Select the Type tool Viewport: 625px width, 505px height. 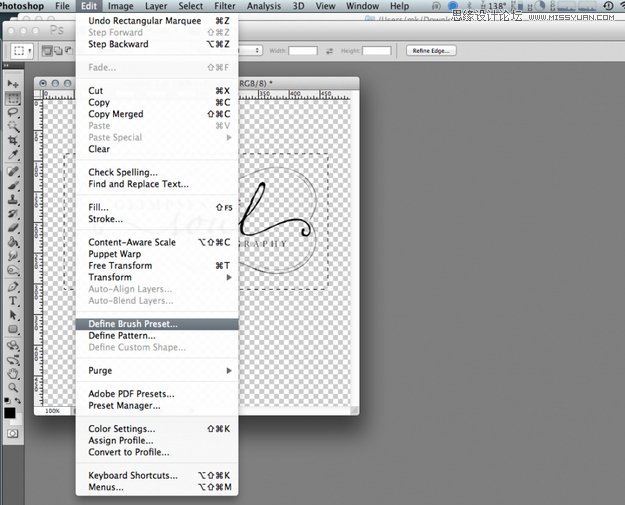click(x=13, y=301)
